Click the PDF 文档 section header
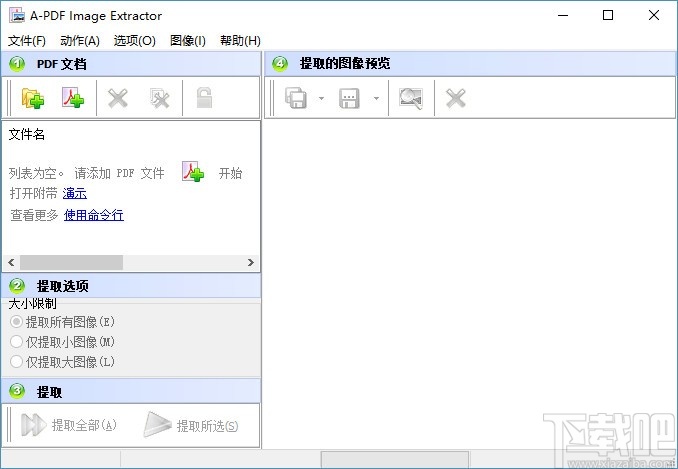Image resolution: width=678 pixels, height=469 pixels. [x=131, y=64]
